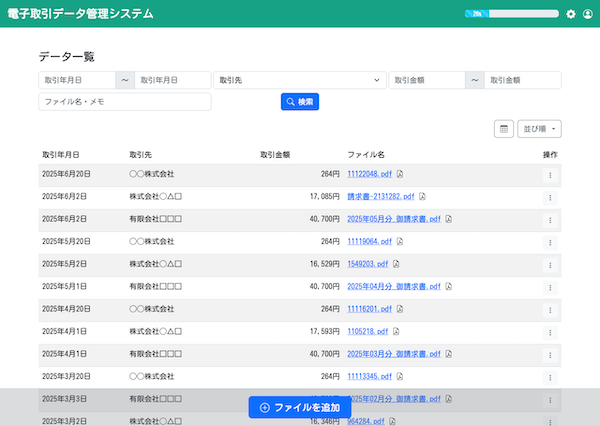This screenshot has width=600, height=426.
Task: Click the 取引先 column header
Action: 140,155
